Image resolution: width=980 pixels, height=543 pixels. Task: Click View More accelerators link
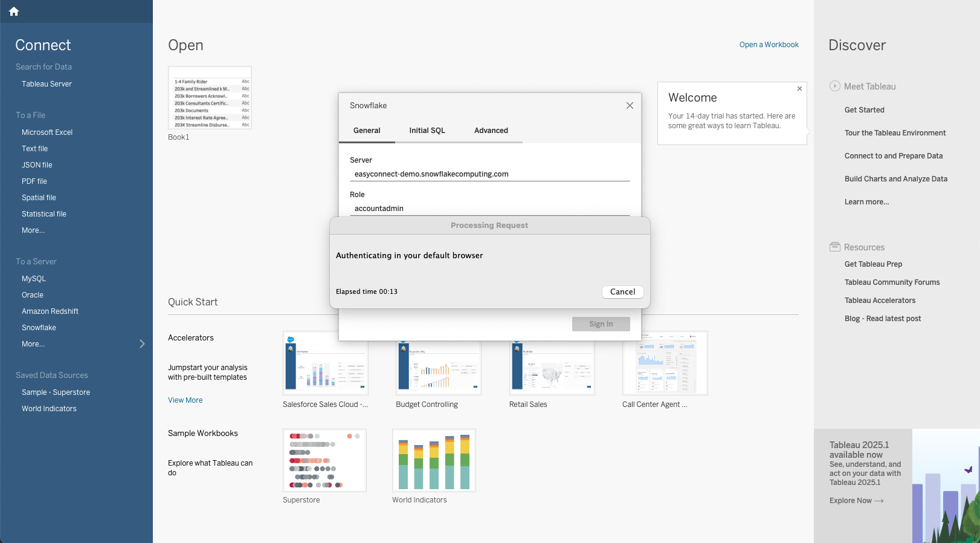coord(185,400)
